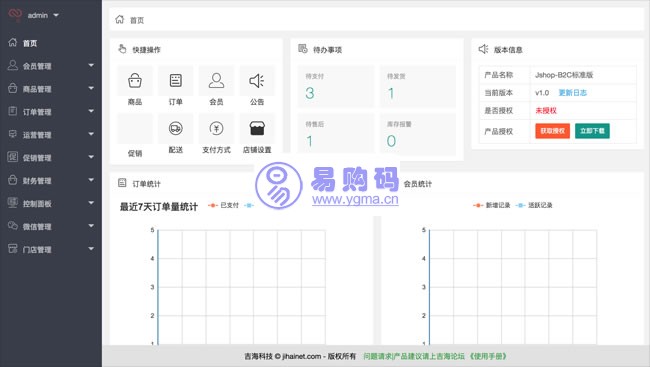Open the 订单 quick action icon
The image size is (650, 367).
tap(176, 80)
